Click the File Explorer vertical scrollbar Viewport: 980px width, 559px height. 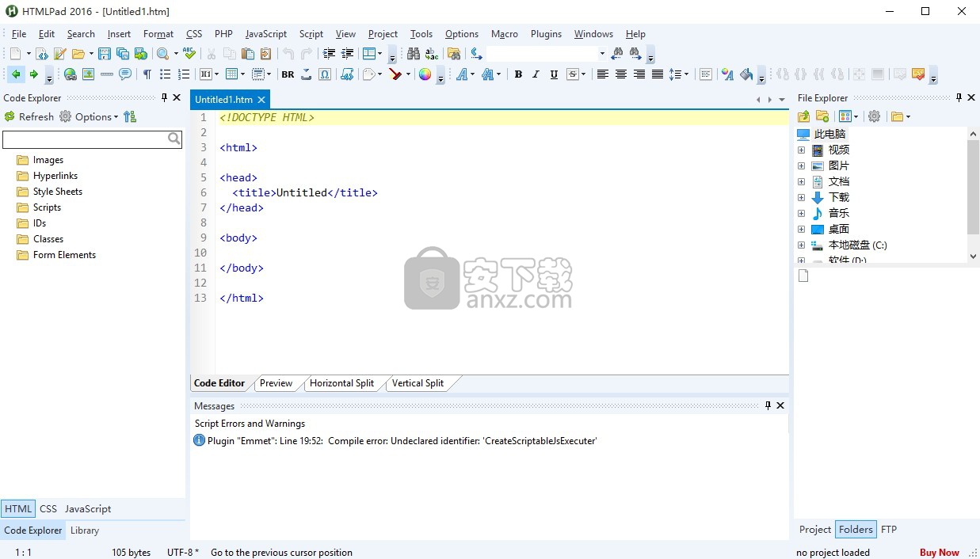click(x=974, y=194)
